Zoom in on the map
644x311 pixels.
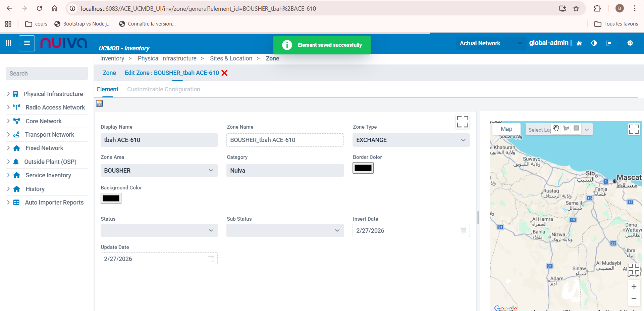tap(634, 286)
